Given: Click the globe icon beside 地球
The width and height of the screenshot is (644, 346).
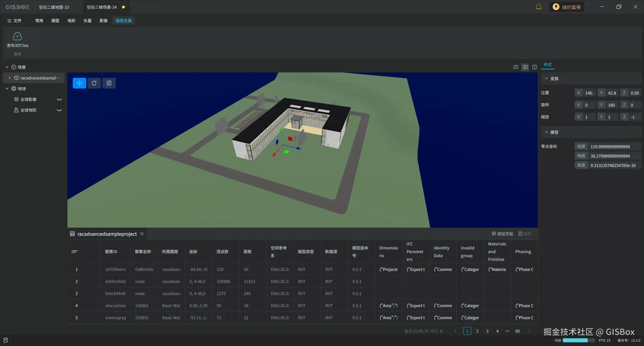Looking at the screenshot, I should tap(14, 89).
